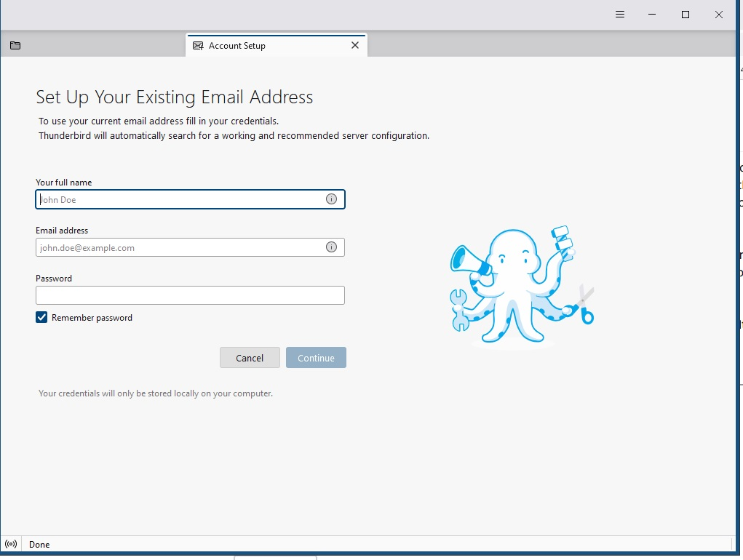Image resolution: width=743 pixels, height=560 pixels.
Task: Open the folder spaces icon in the tab bar
Action: tap(15, 45)
